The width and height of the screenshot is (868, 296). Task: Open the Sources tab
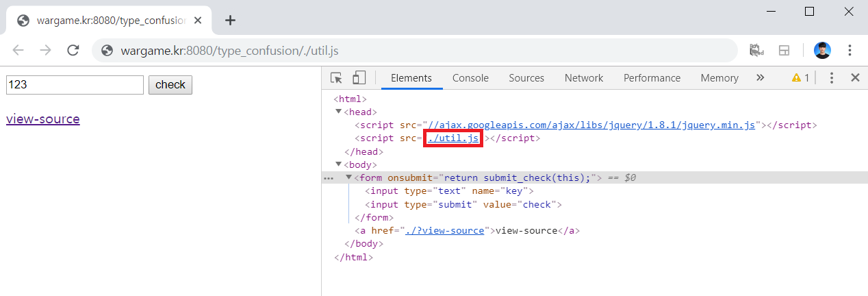tap(526, 78)
